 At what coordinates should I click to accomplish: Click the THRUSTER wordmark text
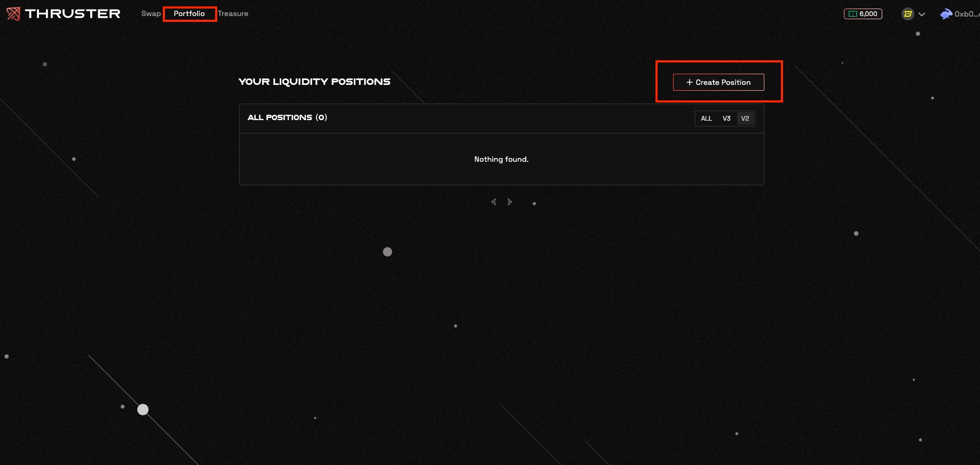point(73,14)
